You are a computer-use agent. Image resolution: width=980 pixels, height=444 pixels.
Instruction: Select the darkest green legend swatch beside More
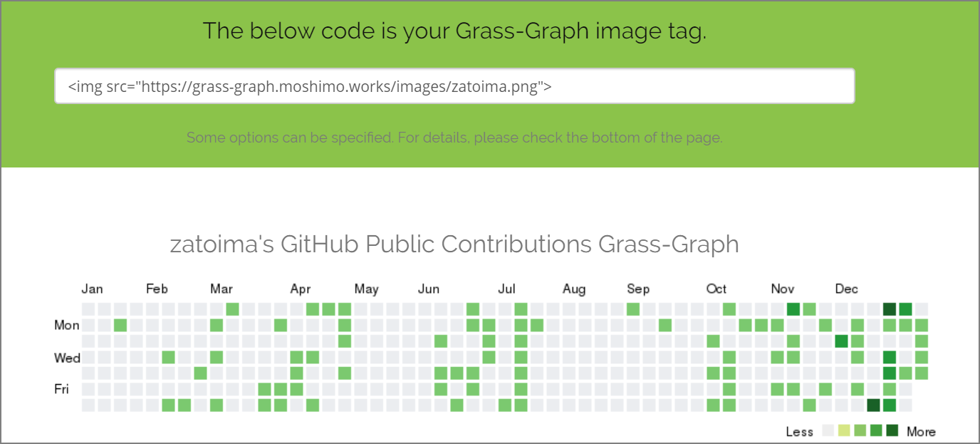point(892,430)
